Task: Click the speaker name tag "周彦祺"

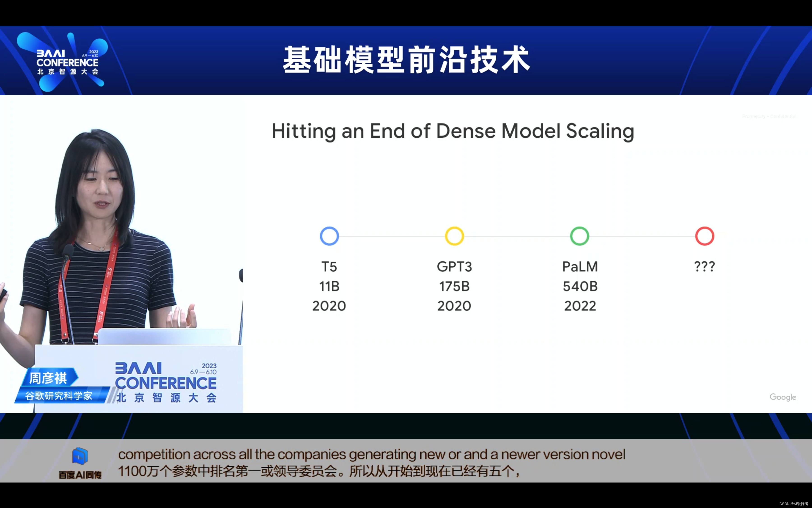Action: click(x=48, y=378)
